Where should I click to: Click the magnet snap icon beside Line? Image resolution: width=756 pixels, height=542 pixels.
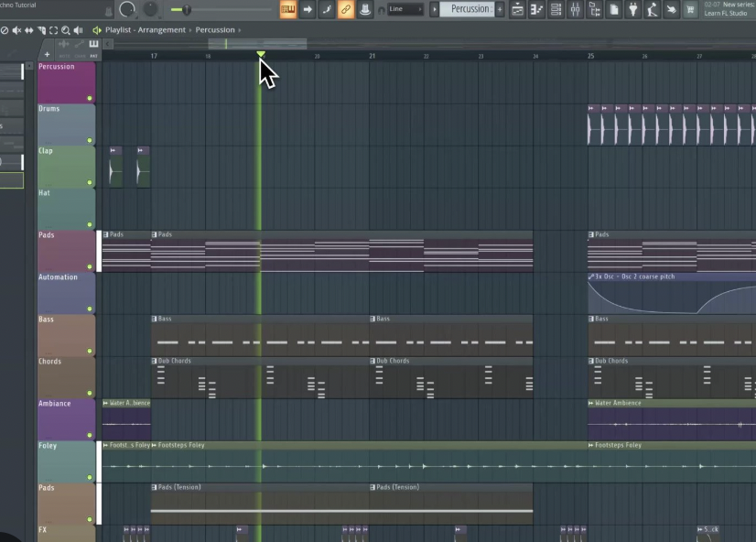(382, 10)
